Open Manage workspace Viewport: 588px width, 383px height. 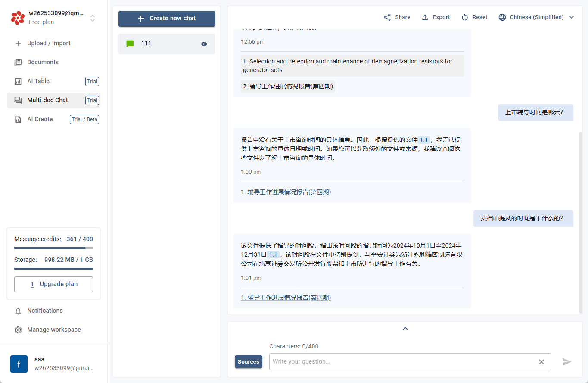pyautogui.click(x=53, y=330)
